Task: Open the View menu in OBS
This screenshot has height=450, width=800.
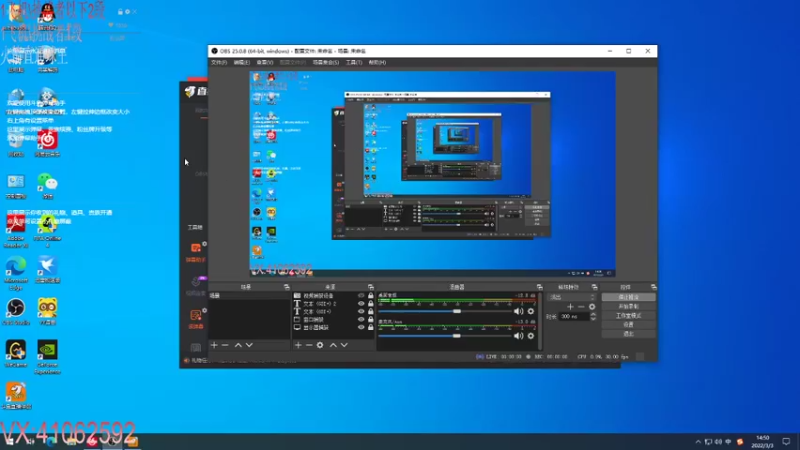Action: [x=264, y=62]
